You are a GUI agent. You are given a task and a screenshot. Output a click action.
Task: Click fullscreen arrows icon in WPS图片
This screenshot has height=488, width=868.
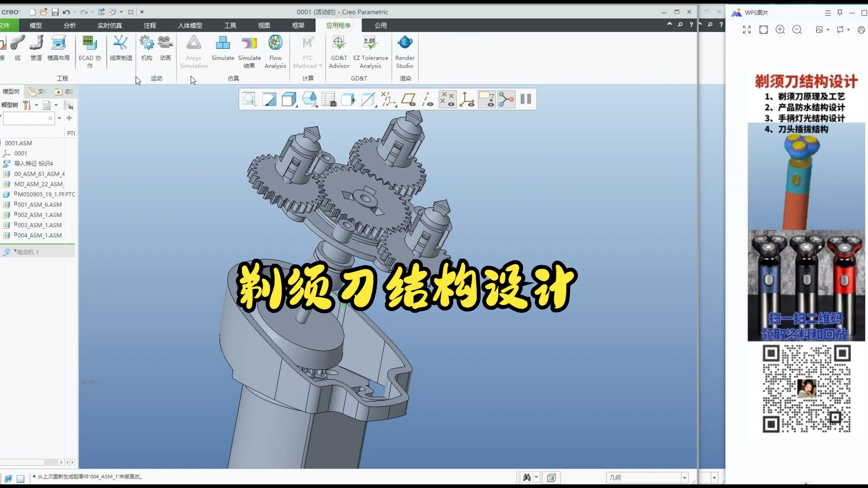747,30
